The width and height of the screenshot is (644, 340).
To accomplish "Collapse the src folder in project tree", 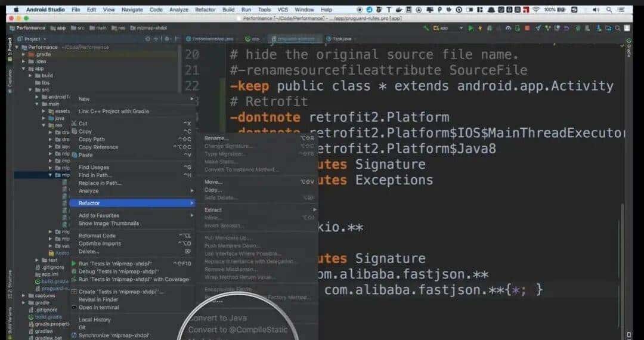I will point(30,89).
